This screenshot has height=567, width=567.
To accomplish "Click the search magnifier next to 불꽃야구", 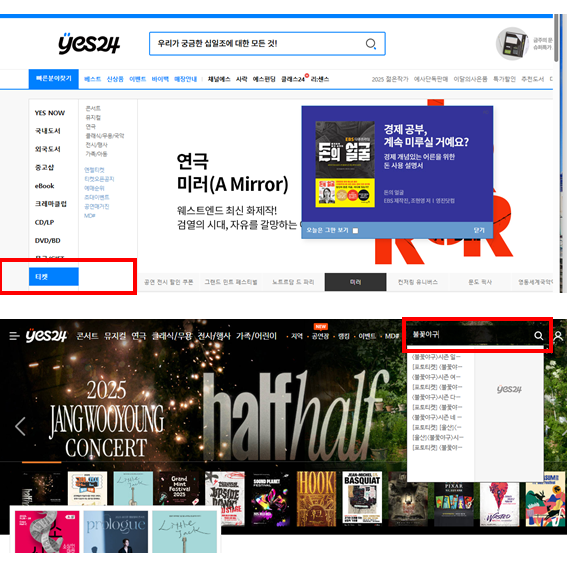I will point(538,336).
